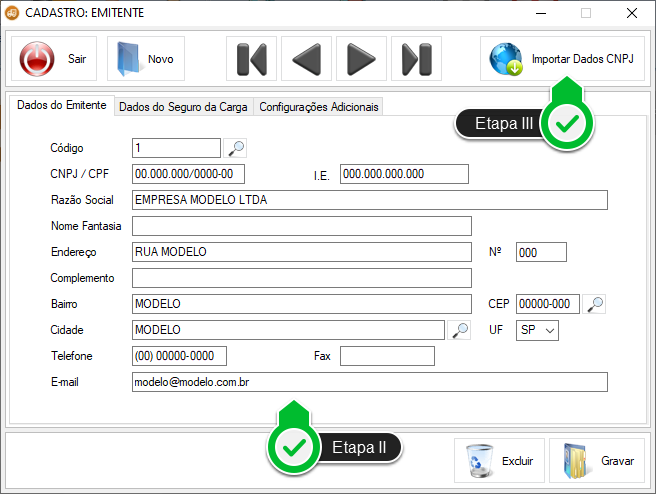Click the CEP input field
The width and height of the screenshot is (656, 494).
(548, 304)
